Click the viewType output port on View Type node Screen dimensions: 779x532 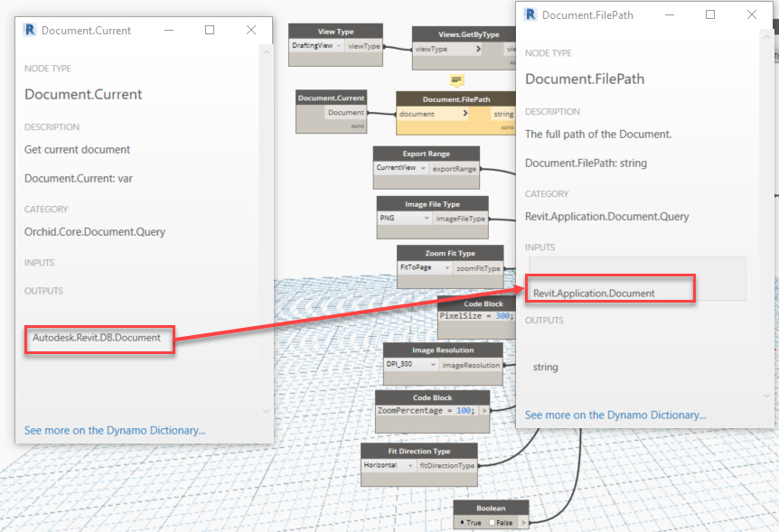pyautogui.click(x=363, y=46)
